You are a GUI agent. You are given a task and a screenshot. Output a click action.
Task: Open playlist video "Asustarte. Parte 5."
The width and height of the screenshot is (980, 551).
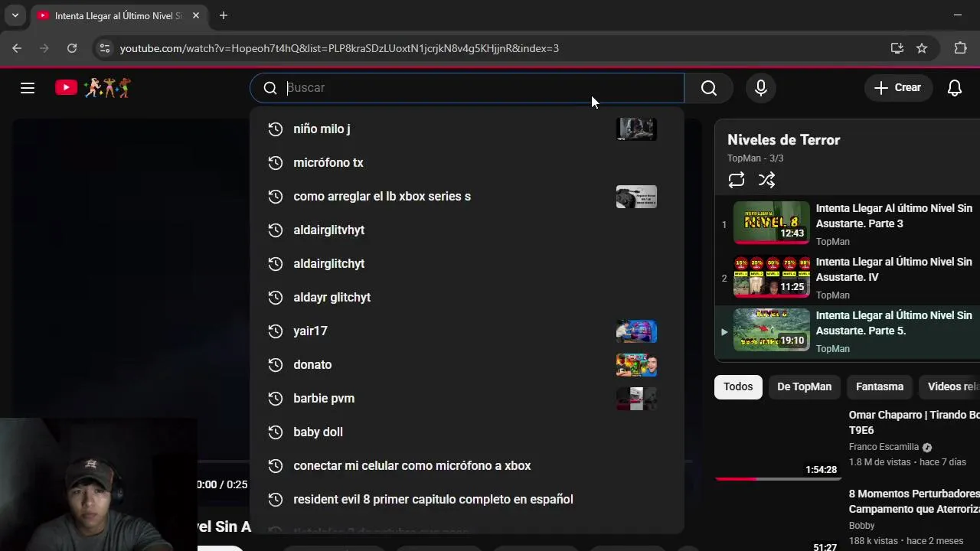pos(893,323)
